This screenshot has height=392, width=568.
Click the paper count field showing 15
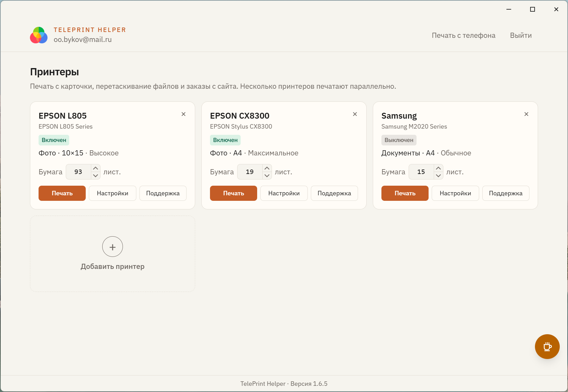[x=421, y=172]
